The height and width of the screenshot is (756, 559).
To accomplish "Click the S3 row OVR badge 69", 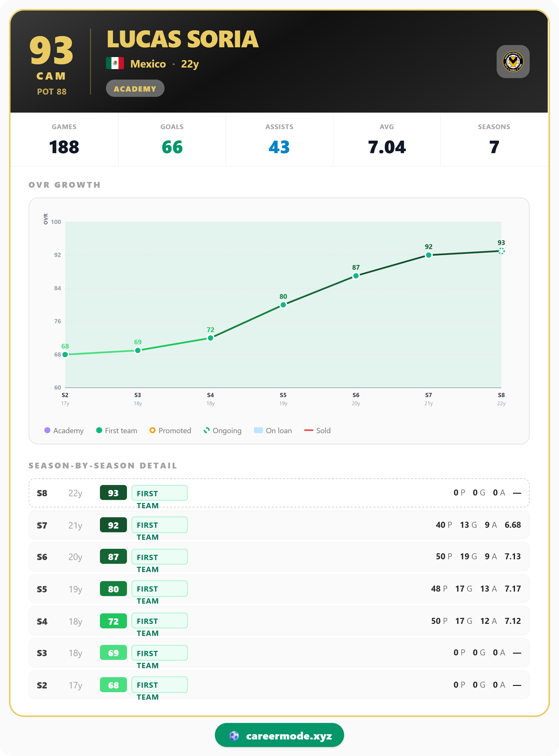I will point(113,653).
